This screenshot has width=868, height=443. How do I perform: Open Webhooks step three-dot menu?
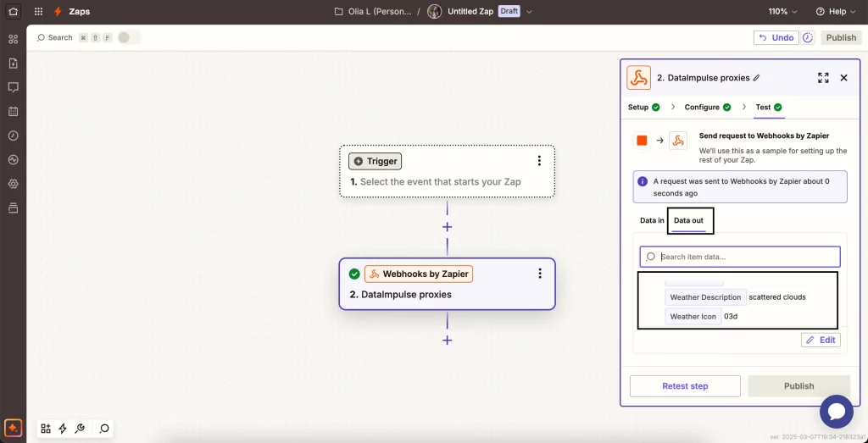[540, 274]
